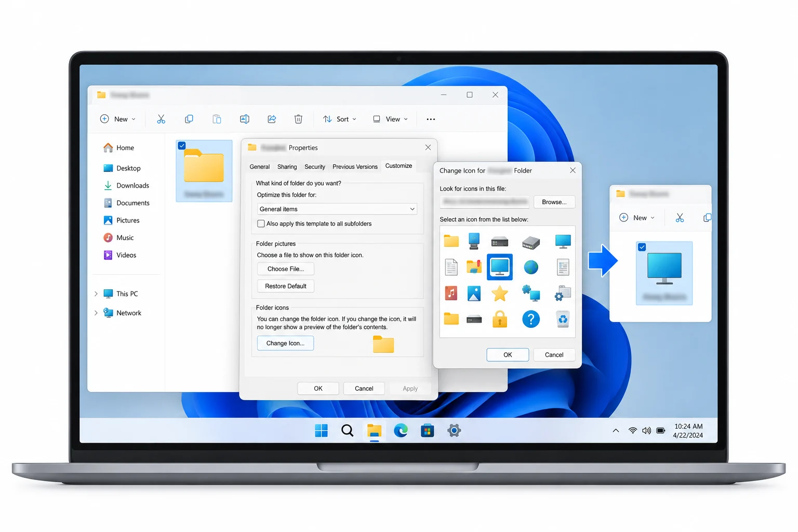Switch to the Sharing tab
The image size is (798, 532).
(x=287, y=167)
